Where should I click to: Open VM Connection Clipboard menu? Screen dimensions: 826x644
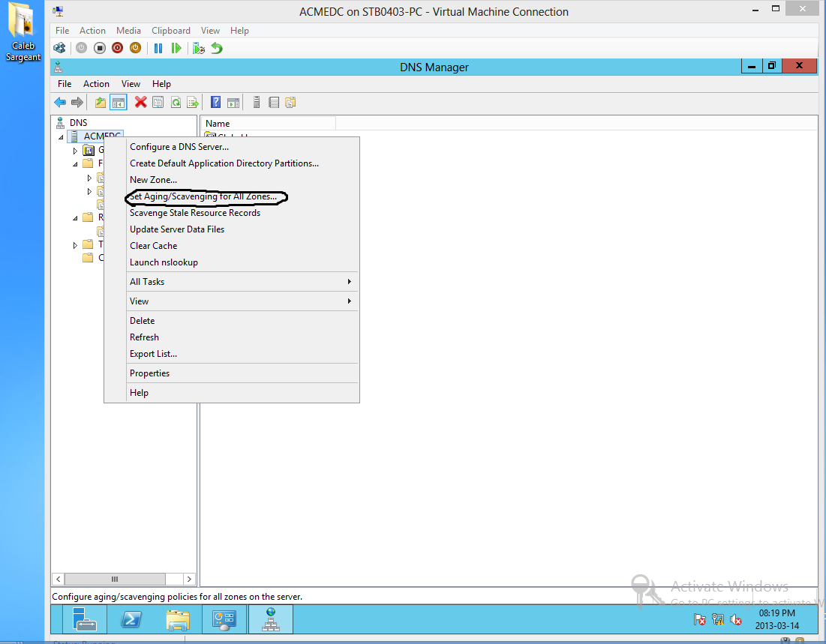pyautogui.click(x=171, y=31)
